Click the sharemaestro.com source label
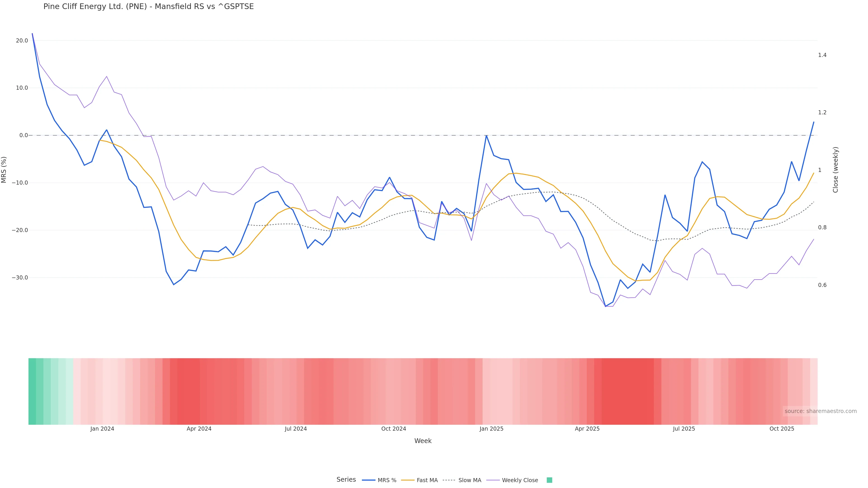 pyautogui.click(x=820, y=411)
